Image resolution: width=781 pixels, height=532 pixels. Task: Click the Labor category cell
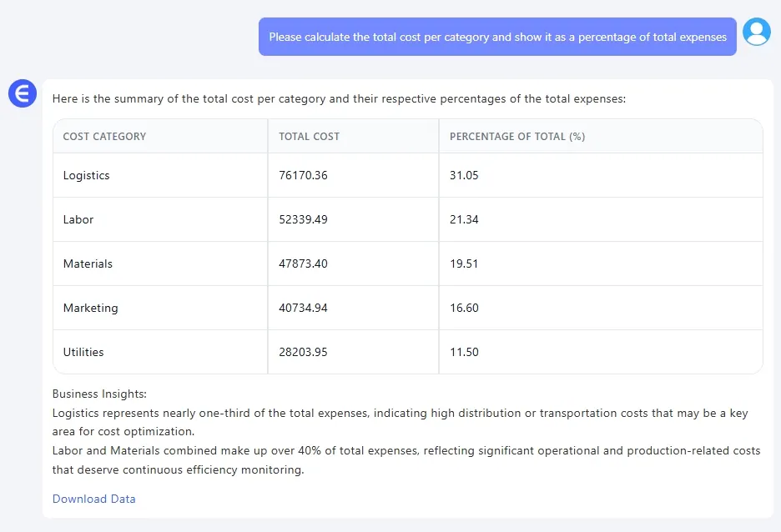[x=78, y=219]
